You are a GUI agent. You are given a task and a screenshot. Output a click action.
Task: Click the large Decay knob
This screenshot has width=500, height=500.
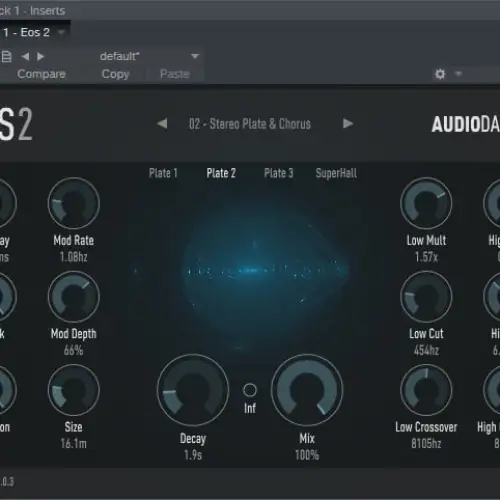click(x=193, y=390)
